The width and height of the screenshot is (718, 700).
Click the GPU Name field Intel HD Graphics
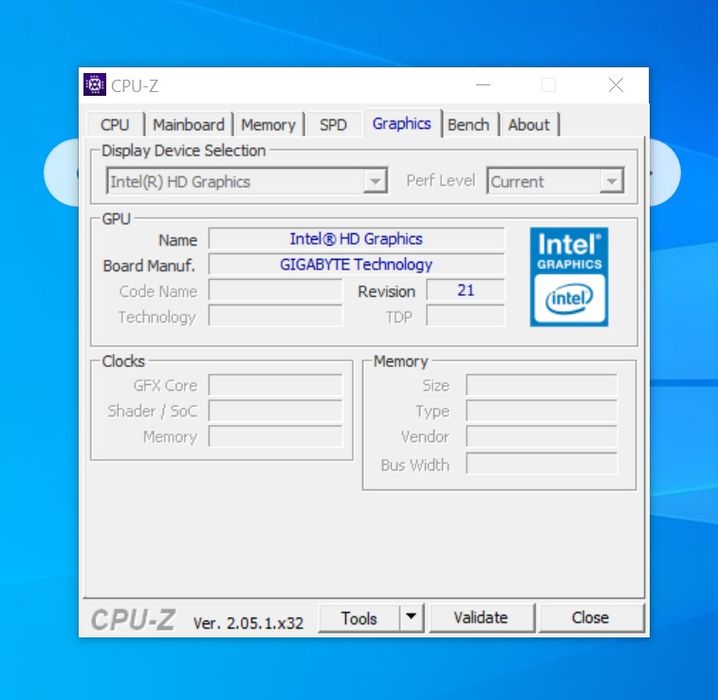(356, 239)
